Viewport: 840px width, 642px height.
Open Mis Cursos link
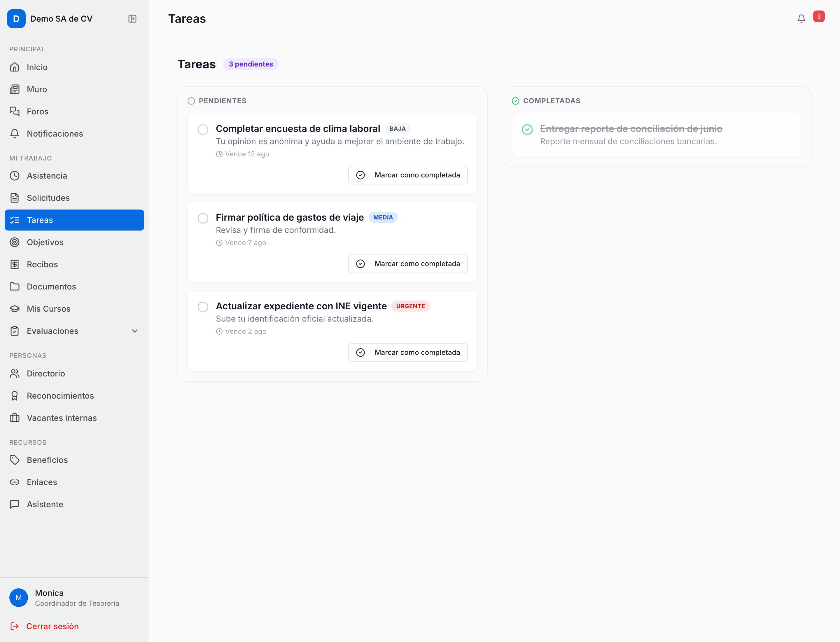[x=74, y=309]
